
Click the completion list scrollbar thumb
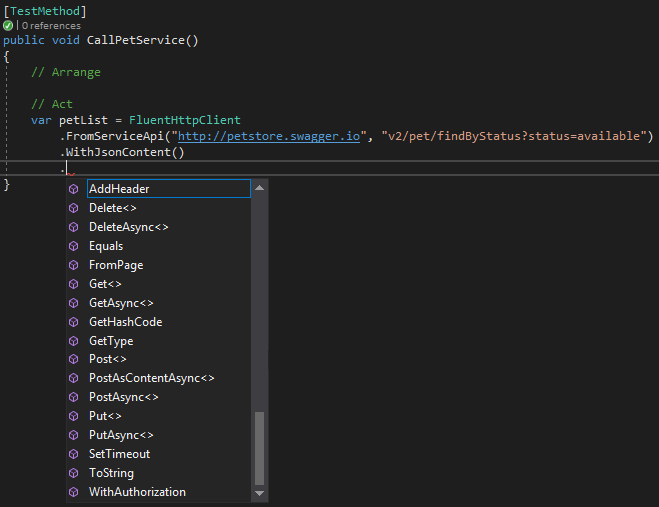pyautogui.click(x=259, y=448)
